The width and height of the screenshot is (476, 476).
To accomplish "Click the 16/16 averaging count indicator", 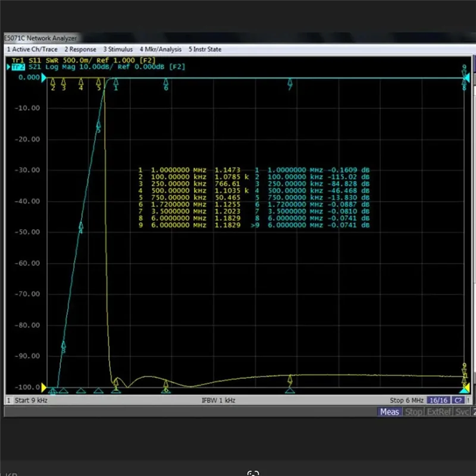I will [x=439, y=400].
